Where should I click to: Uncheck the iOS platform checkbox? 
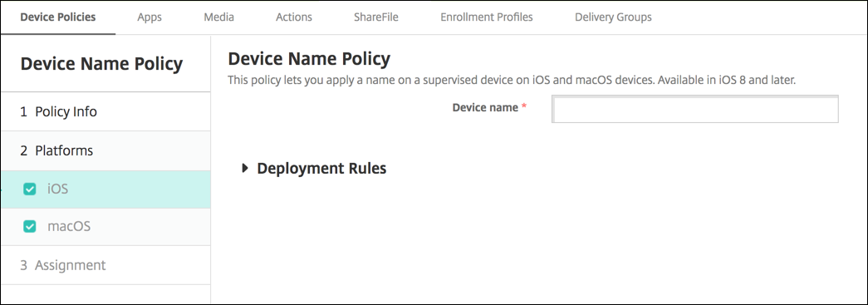point(29,189)
